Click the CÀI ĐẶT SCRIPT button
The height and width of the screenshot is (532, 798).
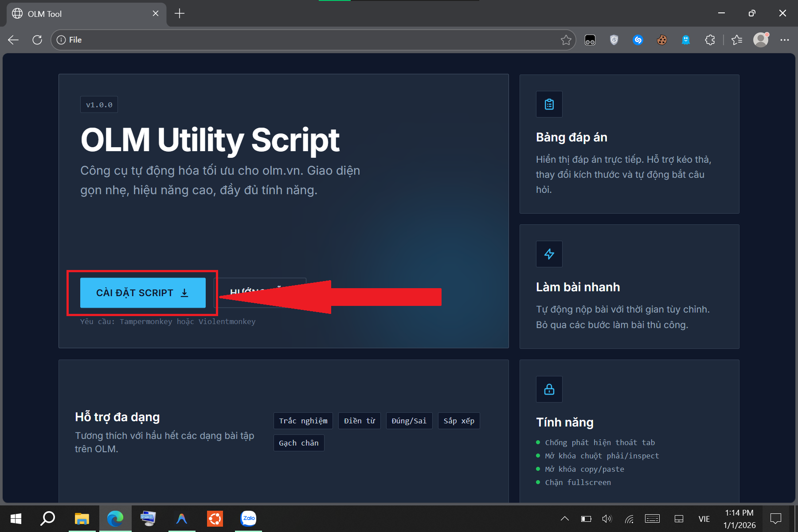(x=142, y=293)
